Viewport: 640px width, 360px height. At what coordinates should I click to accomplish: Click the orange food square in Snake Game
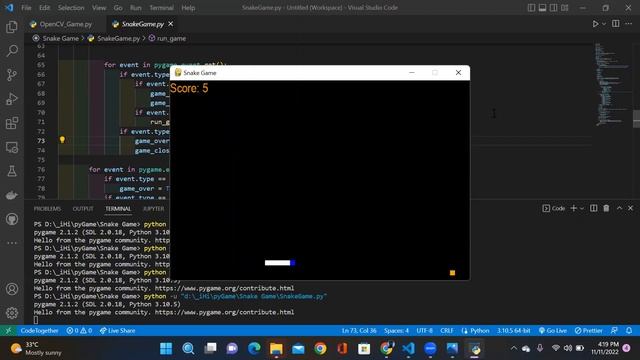[452, 273]
